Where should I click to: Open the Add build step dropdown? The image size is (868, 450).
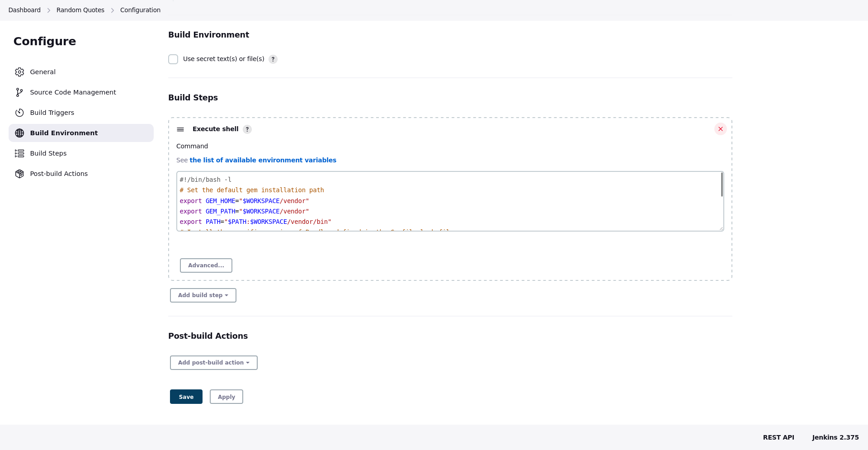point(203,295)
